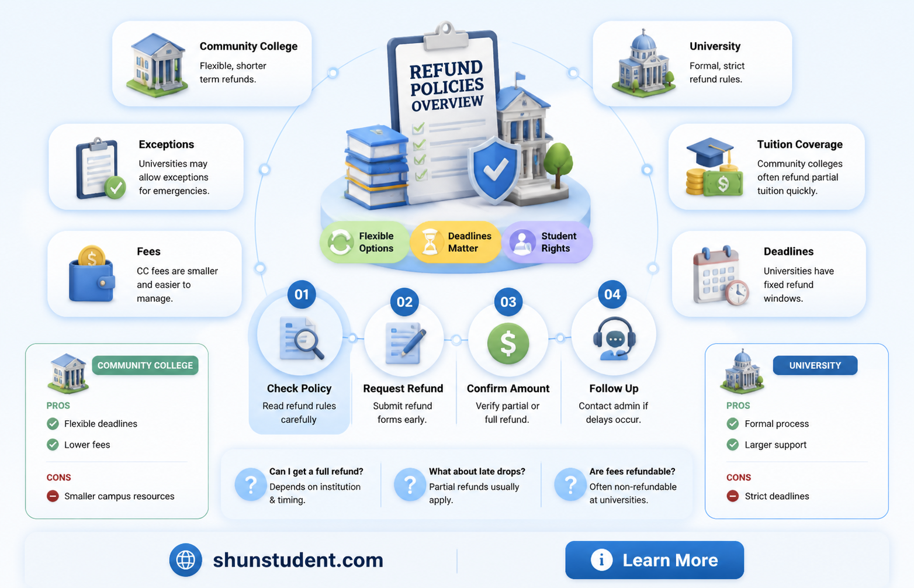
Task: Click 'Flexible, shorter term refunds.' description text
Action: [233, 72]
